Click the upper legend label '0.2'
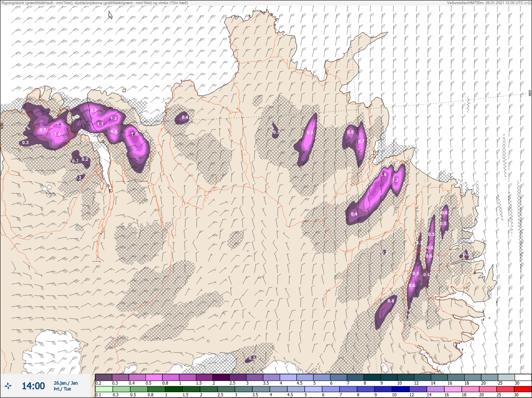This screenshot has height=398, width=532. click(98, 383)
